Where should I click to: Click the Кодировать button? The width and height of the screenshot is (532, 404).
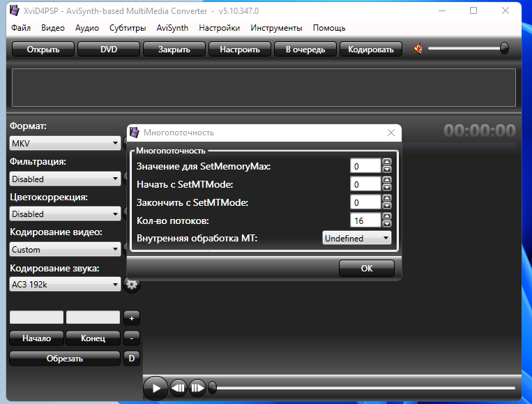(371, 49)
